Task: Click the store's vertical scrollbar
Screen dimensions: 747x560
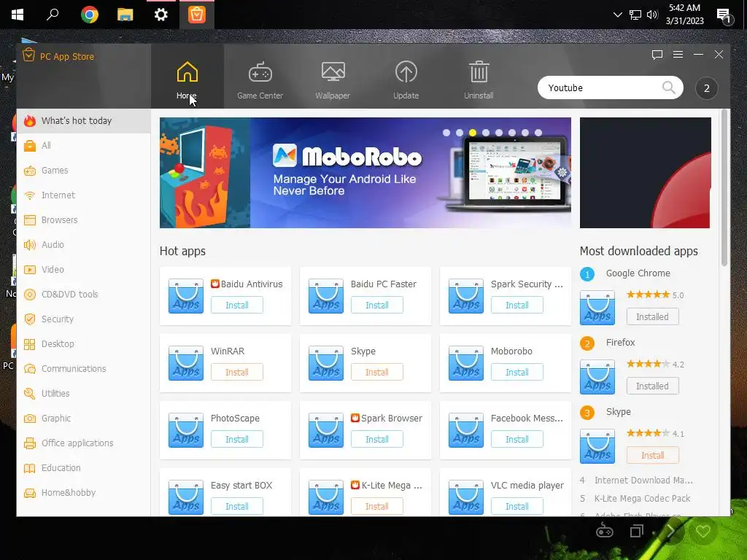Action: pos(724,187)
